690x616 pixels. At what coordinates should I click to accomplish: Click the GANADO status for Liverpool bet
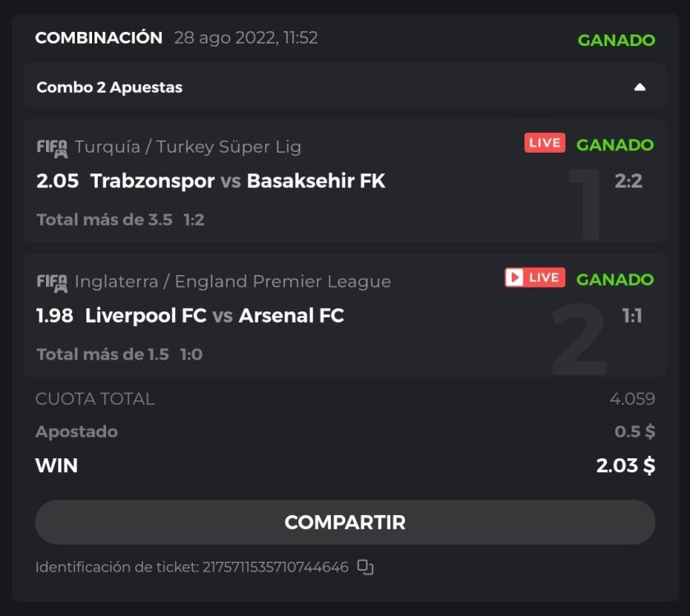tap(614, 280)
